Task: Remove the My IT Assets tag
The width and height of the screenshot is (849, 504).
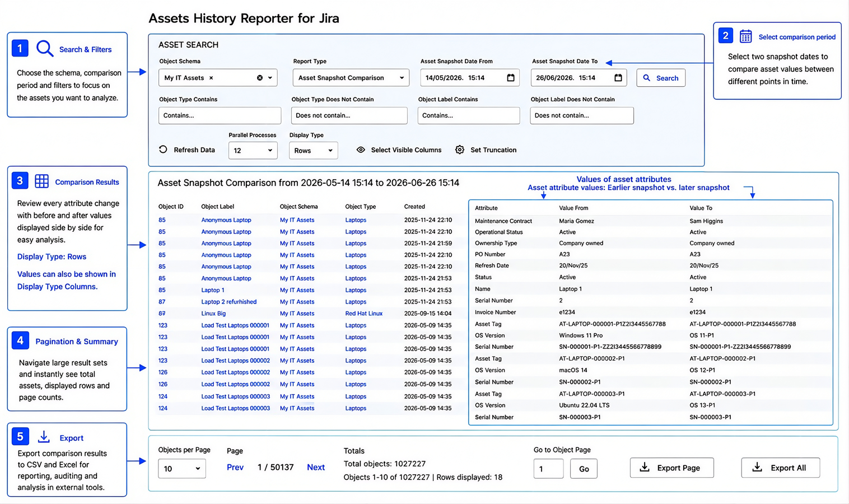Action: tap(211, 78)
